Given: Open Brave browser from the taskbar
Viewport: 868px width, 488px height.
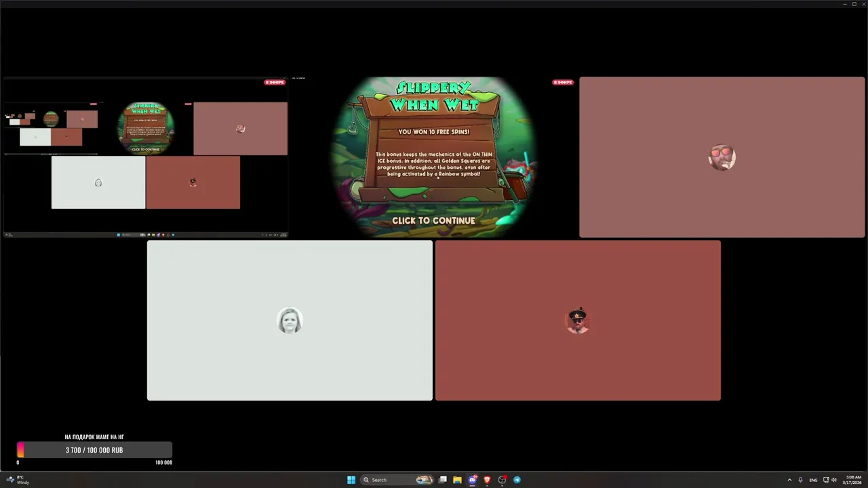Looking at the screenshot, I should (x=487, y=480).
